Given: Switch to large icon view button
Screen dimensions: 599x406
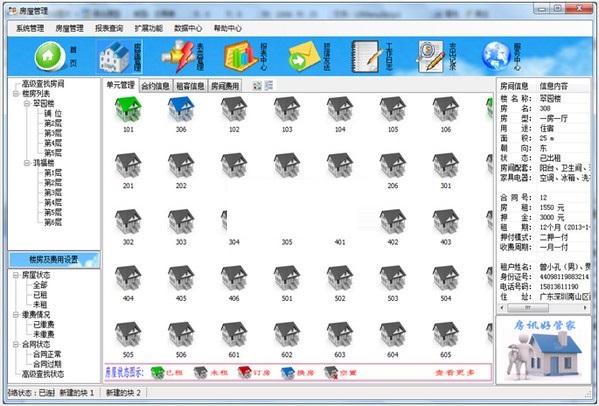Looking at the screenshot, I should (257, 86).
